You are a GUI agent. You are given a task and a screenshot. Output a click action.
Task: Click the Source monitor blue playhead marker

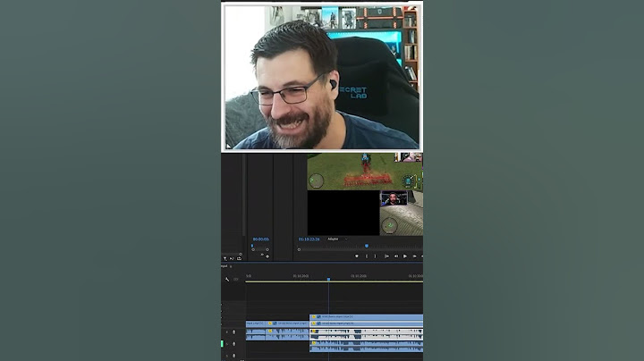(x=252, y=246)
